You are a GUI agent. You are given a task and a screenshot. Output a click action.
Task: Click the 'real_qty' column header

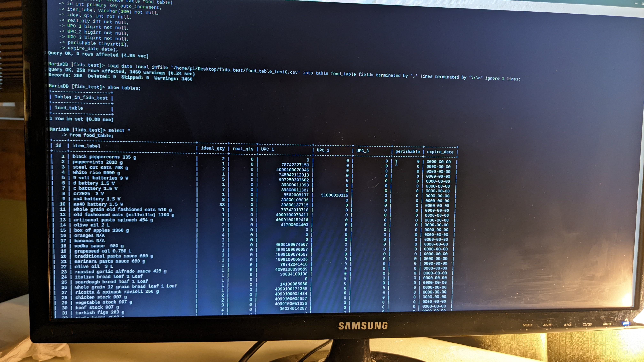tap(243, 149)
